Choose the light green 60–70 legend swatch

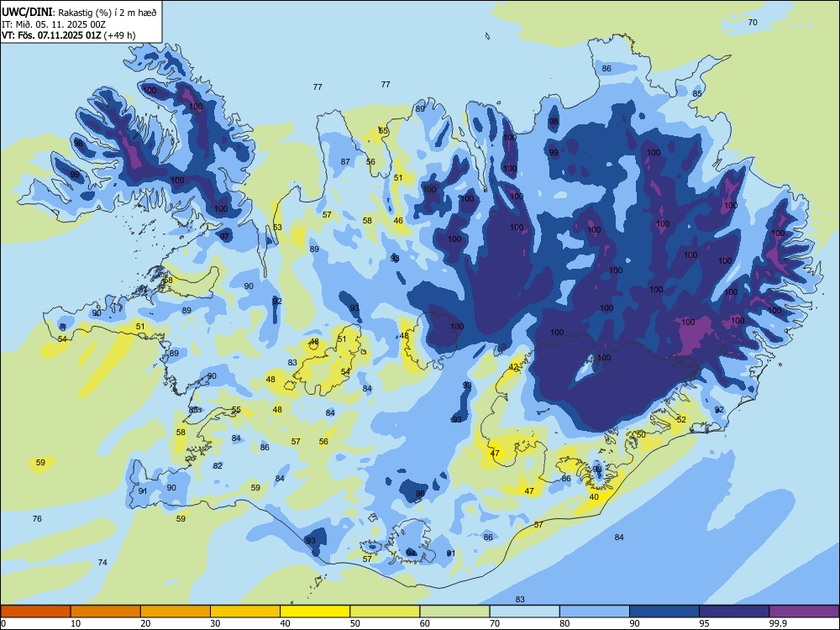pos(454,612)
